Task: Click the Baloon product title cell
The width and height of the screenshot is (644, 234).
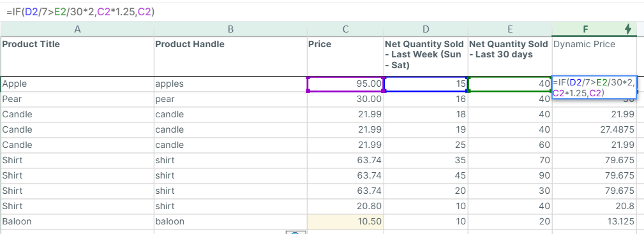Action: [x=77, y=222]
